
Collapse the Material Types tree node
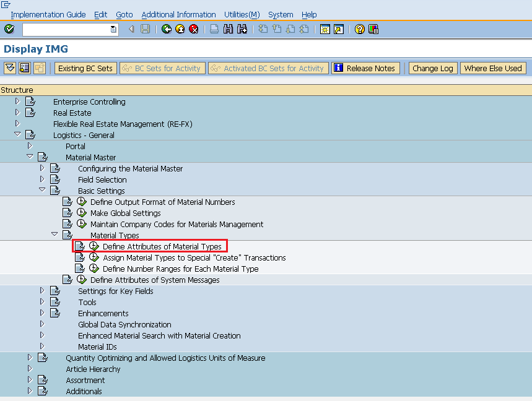pos(55,235)
